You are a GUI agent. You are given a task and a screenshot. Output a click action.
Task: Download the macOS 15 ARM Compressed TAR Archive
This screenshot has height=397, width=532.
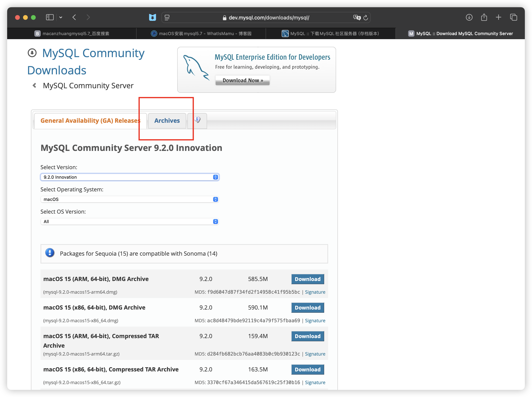[x=308, y=336]
